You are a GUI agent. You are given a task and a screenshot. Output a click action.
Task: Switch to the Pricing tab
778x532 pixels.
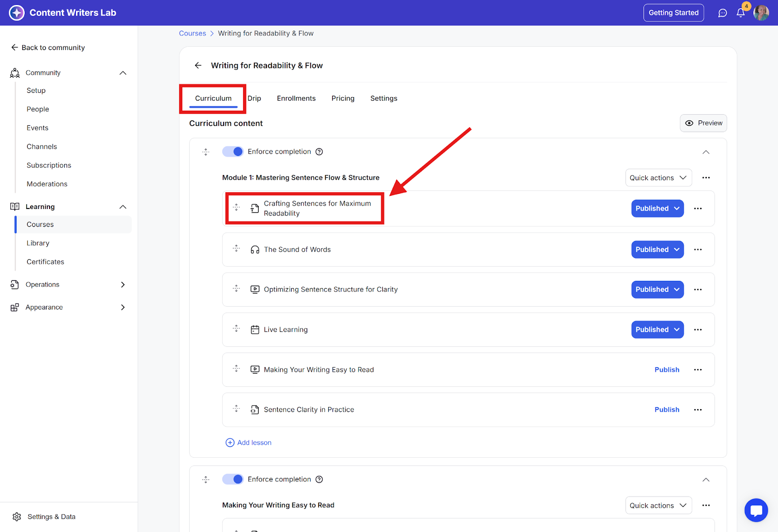[x=343, y=98]
